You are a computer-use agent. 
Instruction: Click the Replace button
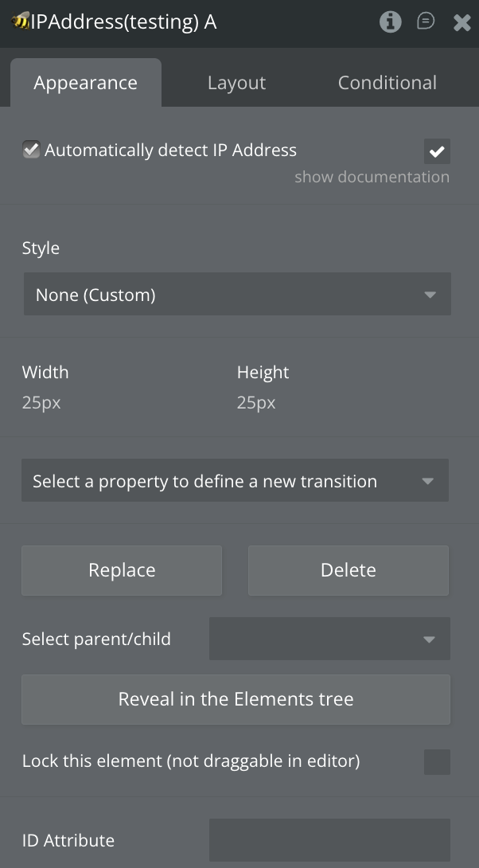pyautogui.click(x=122, y=570)
